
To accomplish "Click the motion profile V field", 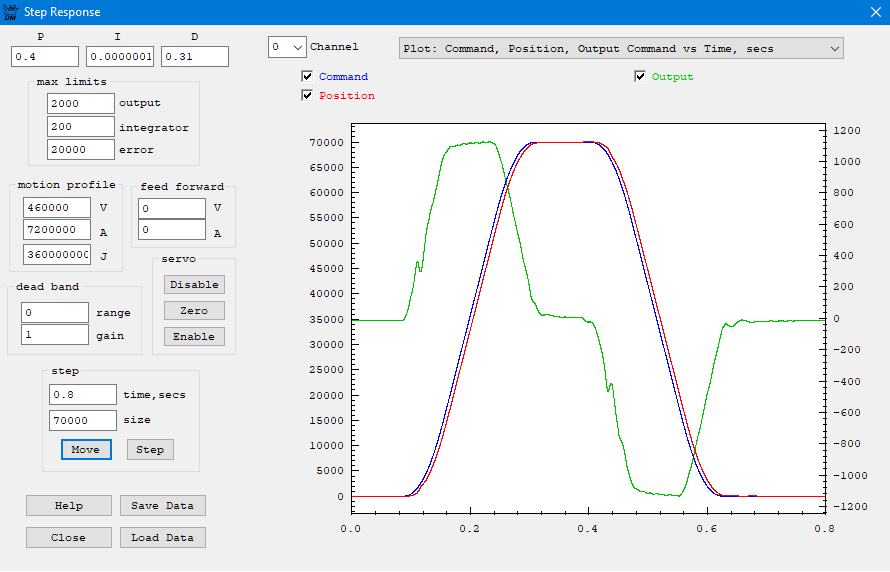I will coord(57,208).
